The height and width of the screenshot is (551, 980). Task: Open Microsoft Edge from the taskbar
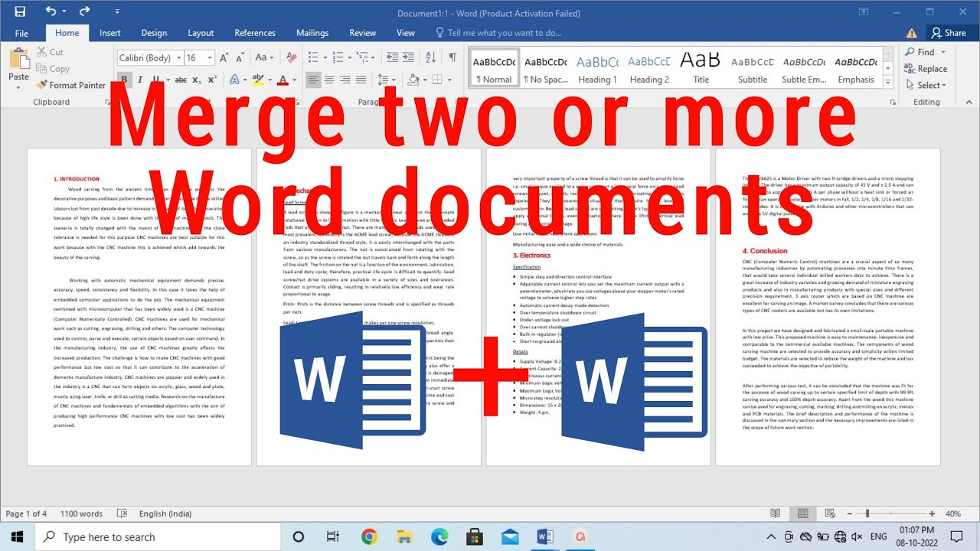439,536
